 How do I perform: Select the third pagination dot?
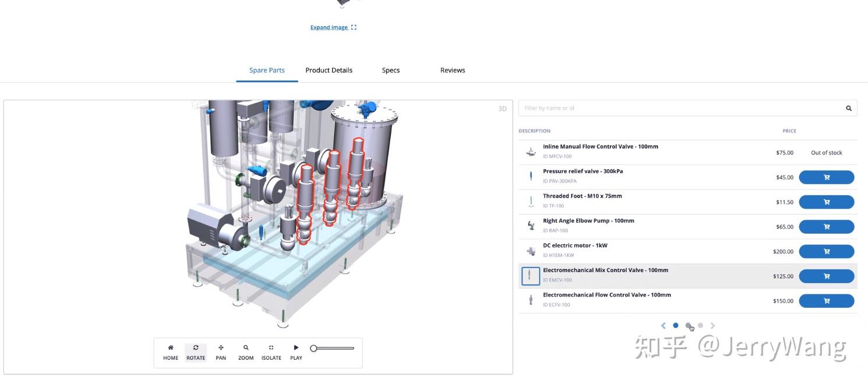[x=700, y=325]
